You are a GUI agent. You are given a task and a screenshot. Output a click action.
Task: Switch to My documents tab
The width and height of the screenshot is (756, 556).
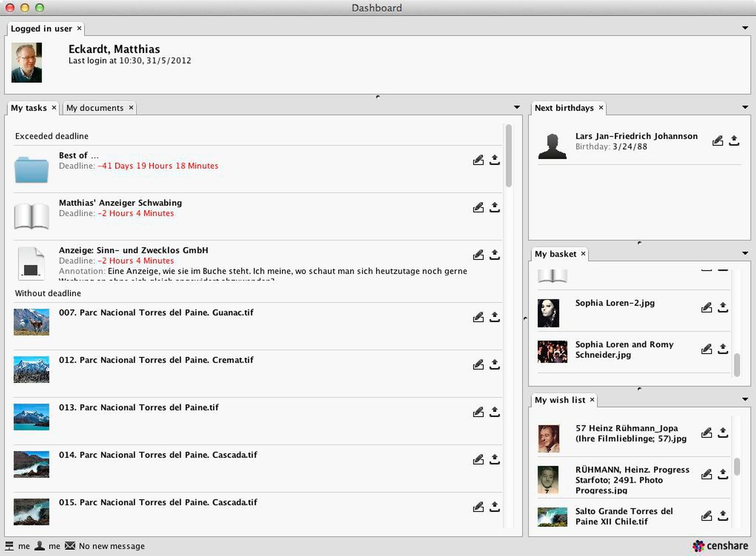tap(95, 108)
